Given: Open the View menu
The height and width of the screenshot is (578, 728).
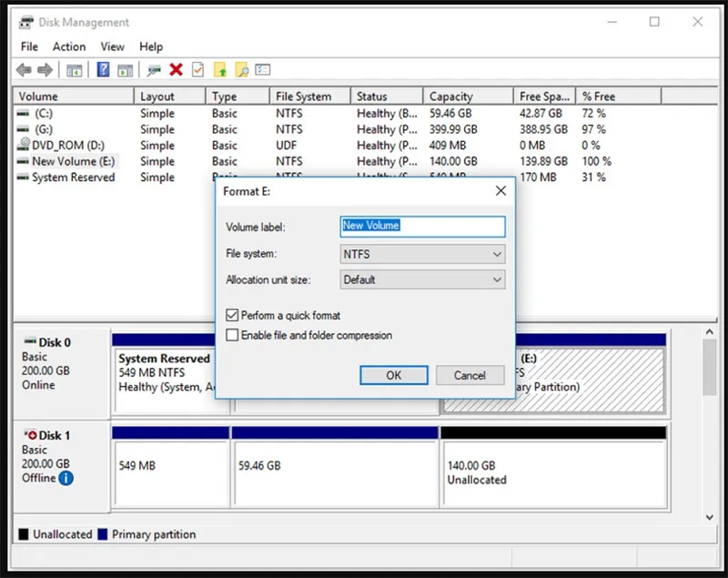Looking at the screenshot, I should pyautogui.click(x=112, y=46).
